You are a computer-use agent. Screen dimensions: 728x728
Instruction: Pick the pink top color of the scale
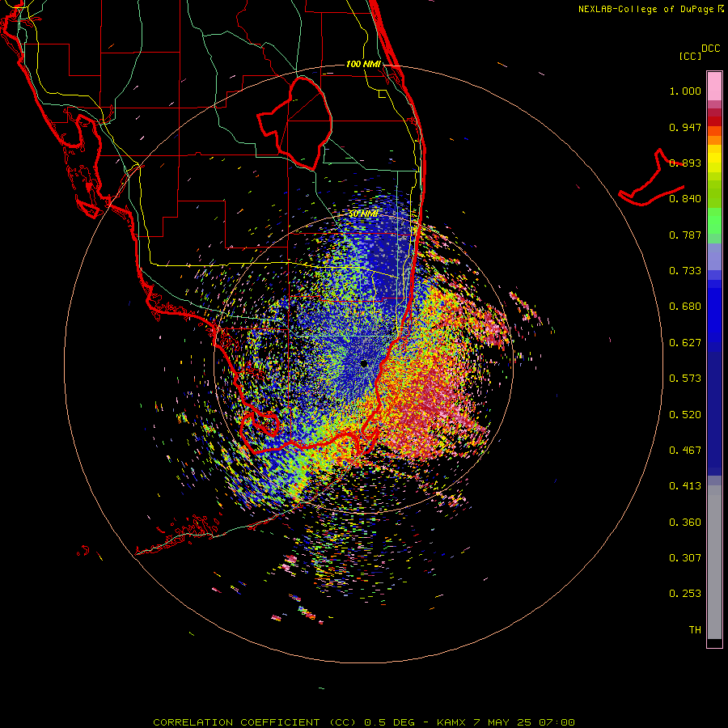point(714,86)
